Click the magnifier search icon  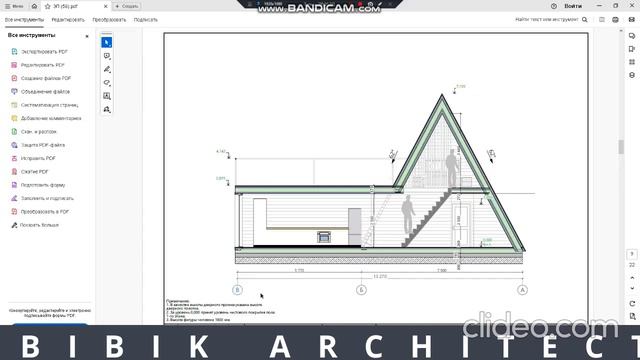click(584, 20)
